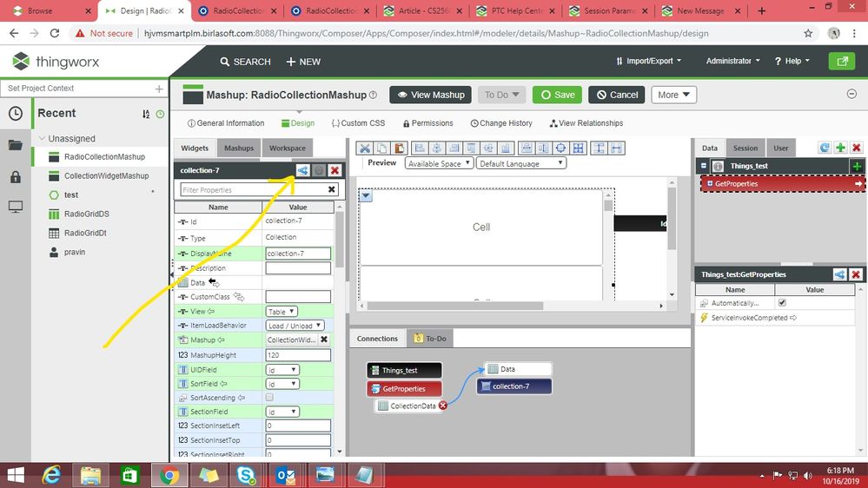The height and width of the screenshot is (488, 868).
Task: Switch to the Session tab
Action: [x=745, y=148]
